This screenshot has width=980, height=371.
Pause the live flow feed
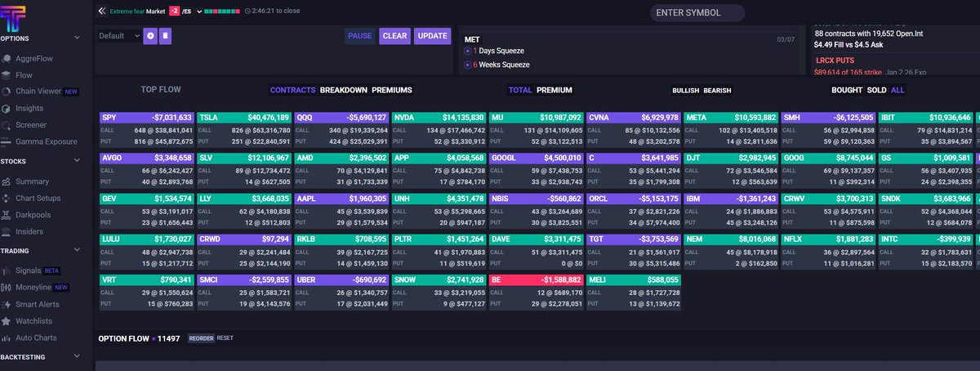pos(360,36)
